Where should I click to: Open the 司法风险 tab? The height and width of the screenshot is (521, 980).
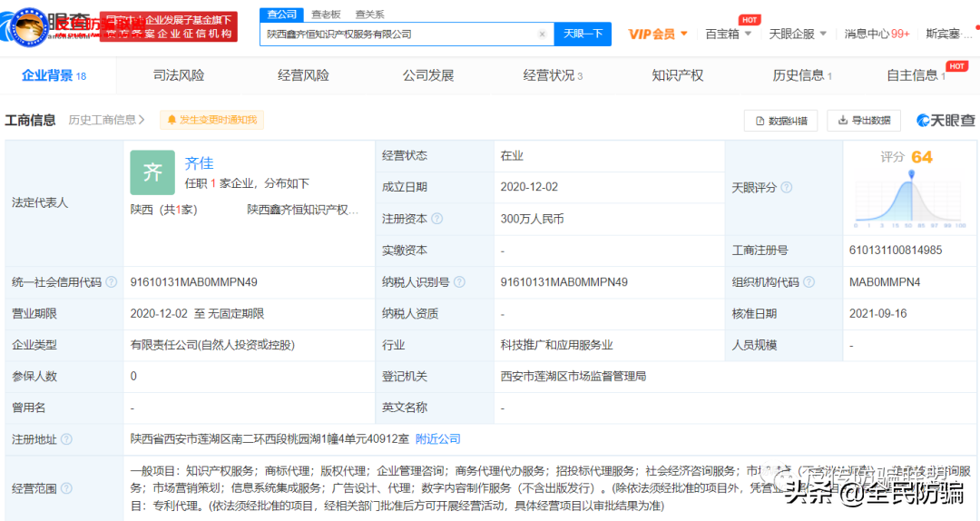[x=179, y=75]
